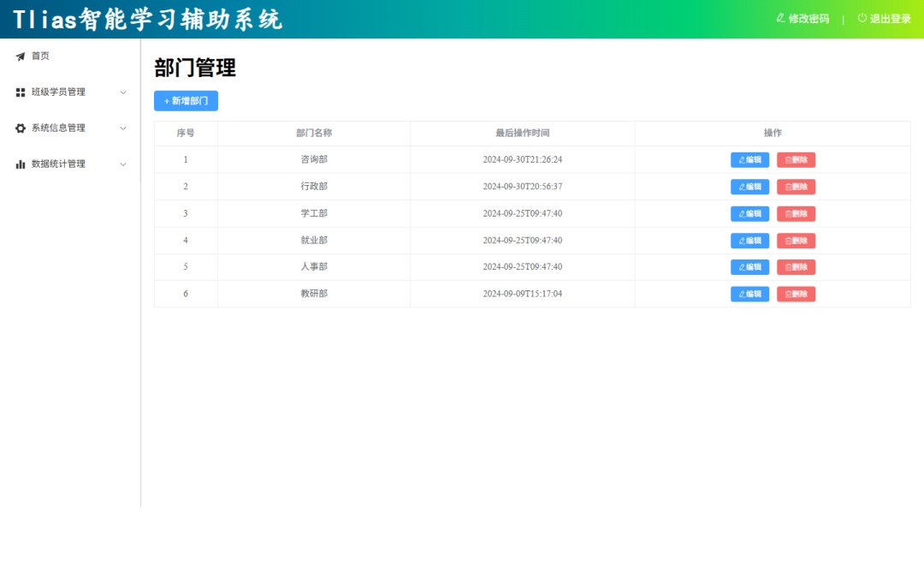Click the Tlias智能学习辅助系统 title
Viewport: 924px width, 578px height.
[148, 20]
